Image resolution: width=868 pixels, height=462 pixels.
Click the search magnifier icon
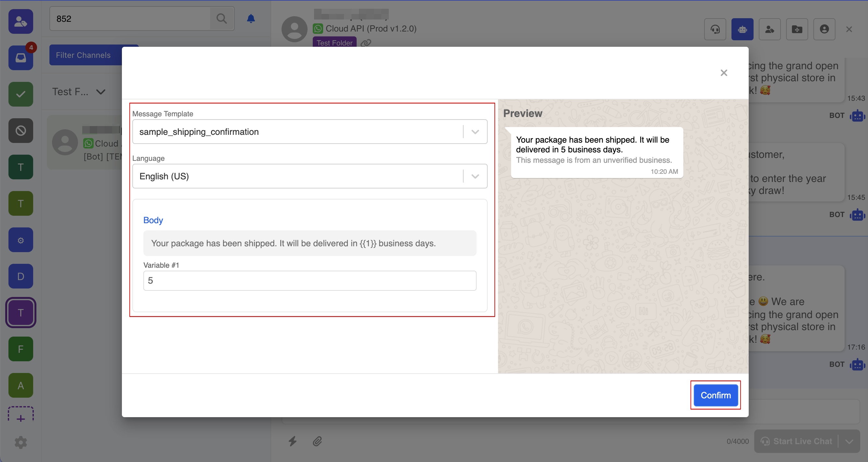click(x=221, y=19)
